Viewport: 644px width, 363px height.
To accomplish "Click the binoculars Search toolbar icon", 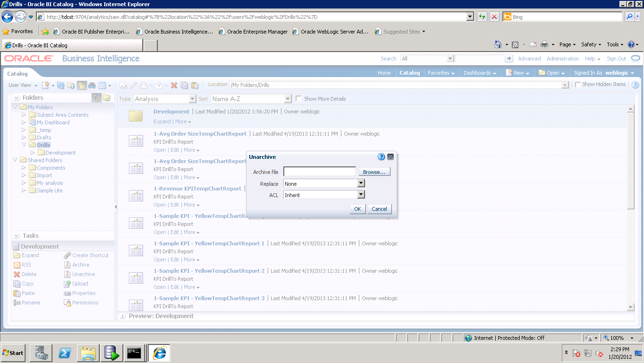I will click(x=92, y=86).
